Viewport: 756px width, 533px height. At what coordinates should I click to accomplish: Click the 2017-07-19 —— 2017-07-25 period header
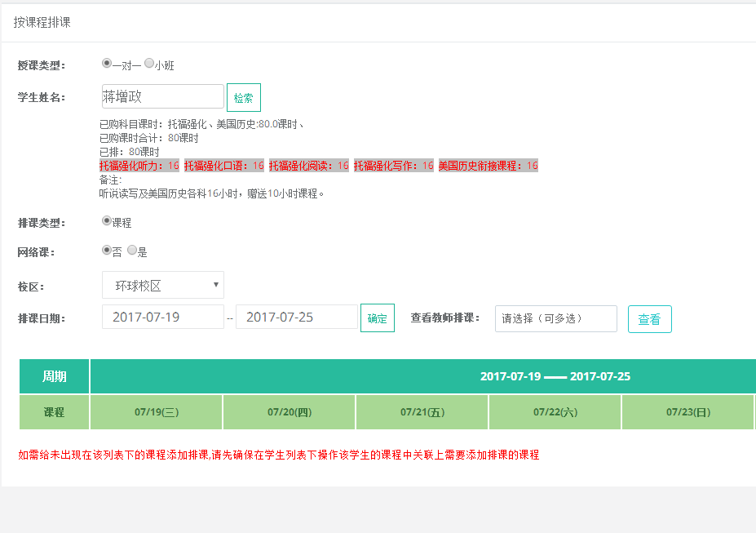pyautogui.click(x=555, y=376)
